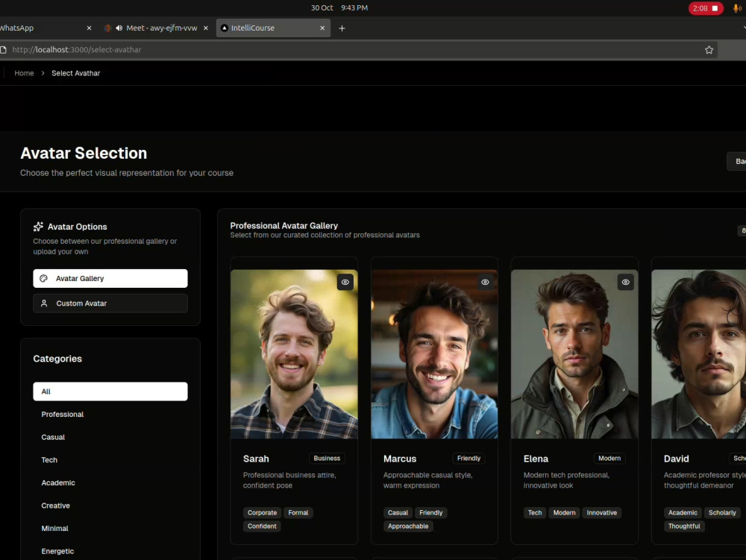Close the IntelliCourse tab
The height and width of the screenshot is (560, 746).
coord(322,28)
